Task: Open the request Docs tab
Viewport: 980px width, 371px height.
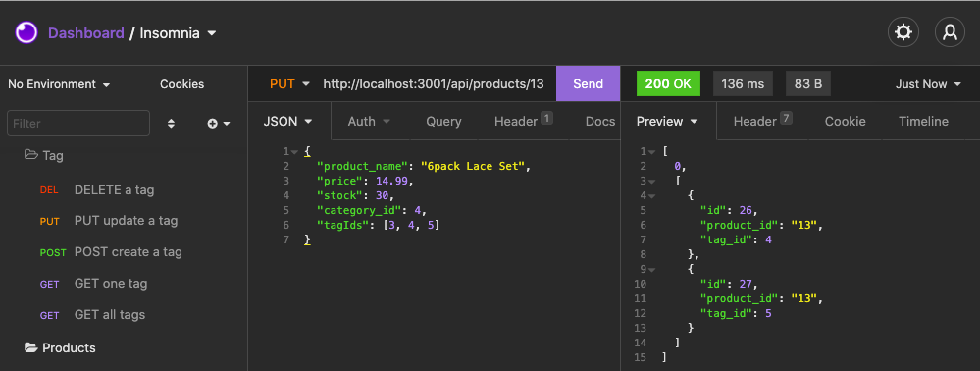Action: click(x=600, y=122)
